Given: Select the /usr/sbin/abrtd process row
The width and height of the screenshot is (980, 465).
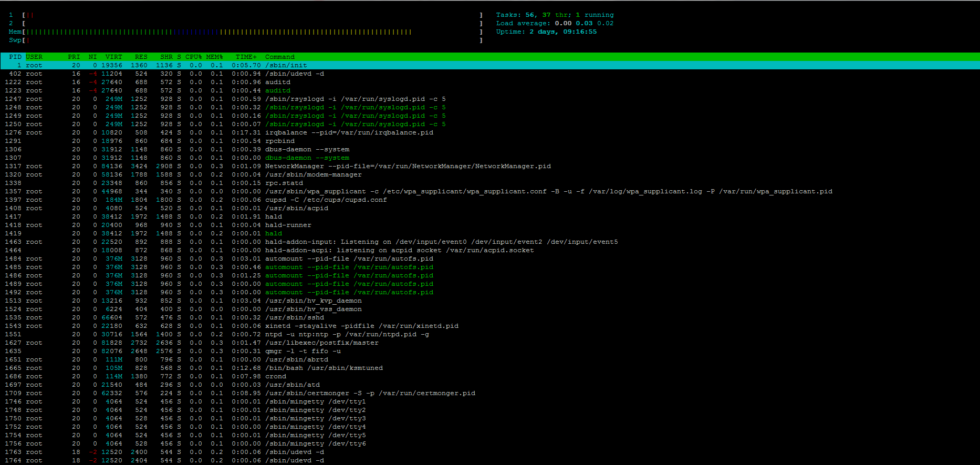Looking at the screenshot, I should click(490, 359).
